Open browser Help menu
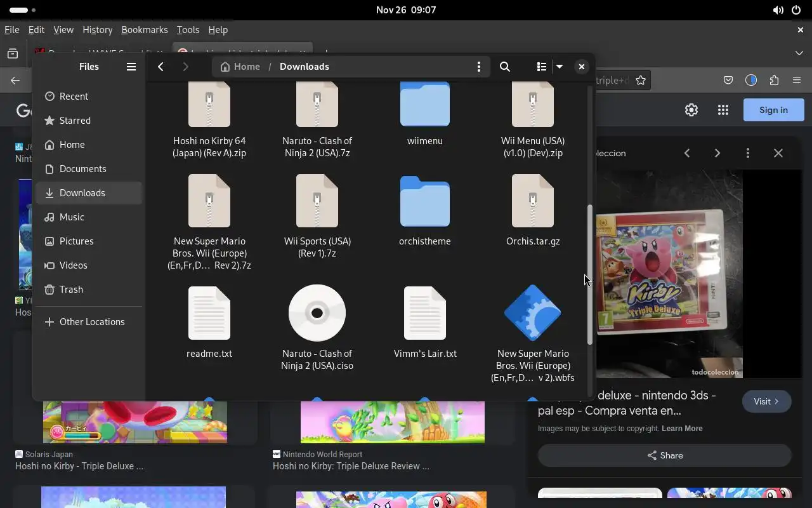This screenshot has width=812, height=508. coord(218,30)
